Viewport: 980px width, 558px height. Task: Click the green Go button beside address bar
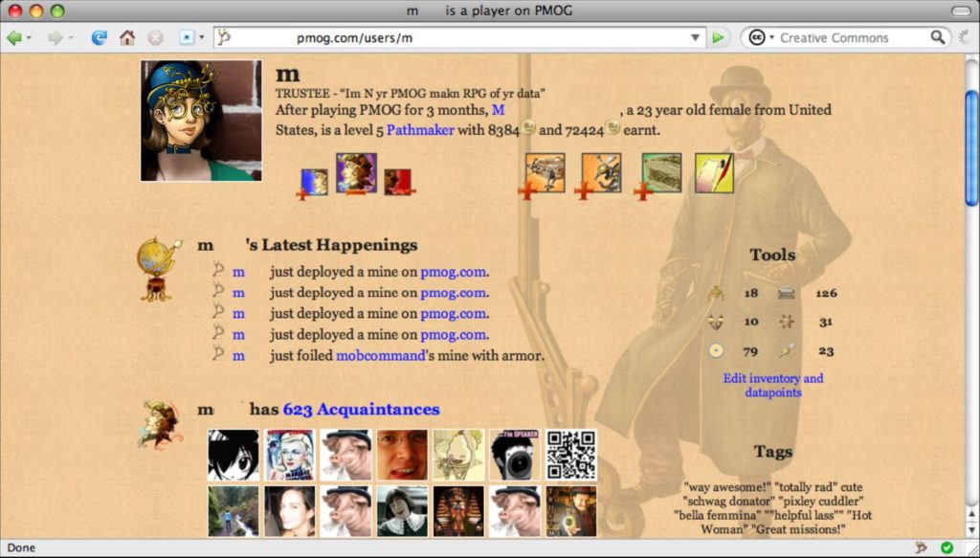pyautogui.click(x=718, y=38)
